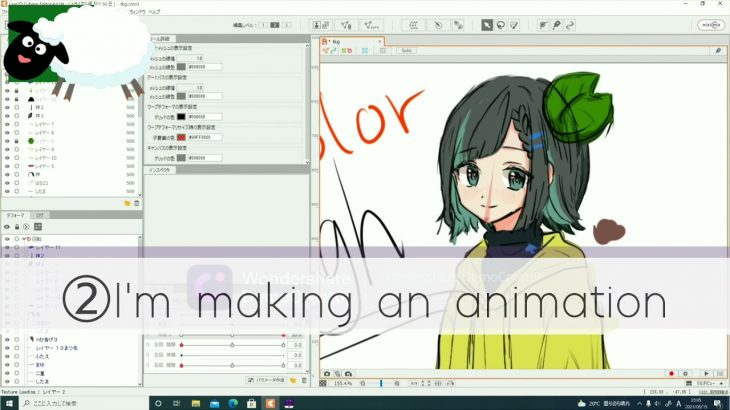
Task: Select the インスペクタ tab
Action: 160,170
